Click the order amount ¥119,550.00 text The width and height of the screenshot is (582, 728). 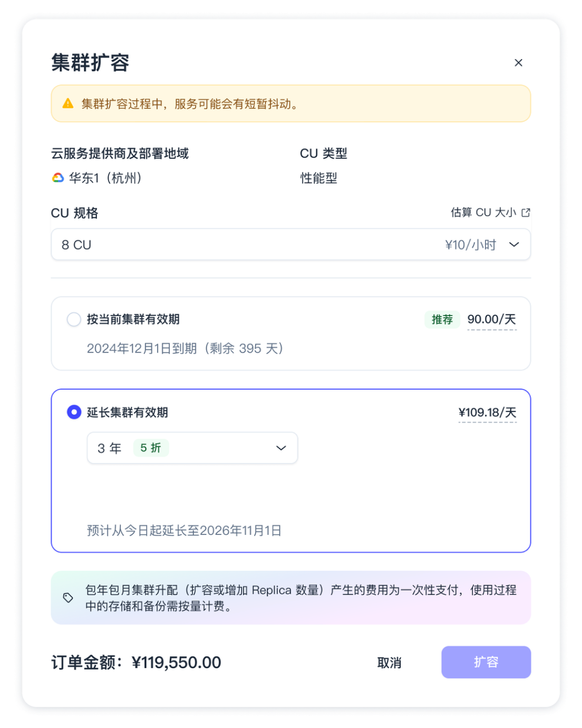(177, 663)
